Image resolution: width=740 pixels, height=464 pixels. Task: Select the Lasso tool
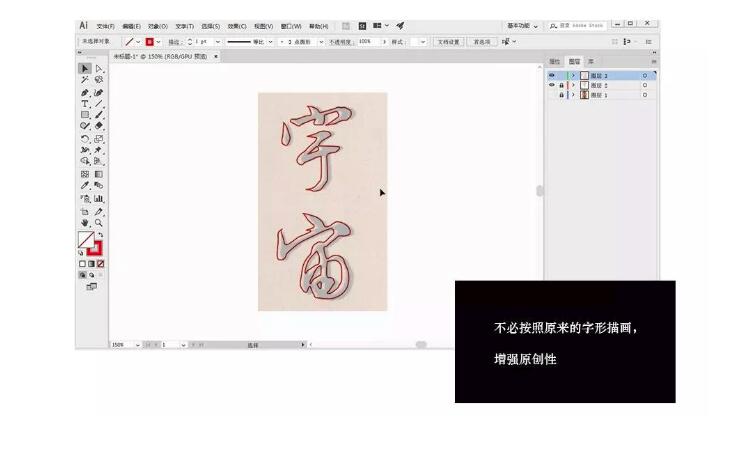99,80
